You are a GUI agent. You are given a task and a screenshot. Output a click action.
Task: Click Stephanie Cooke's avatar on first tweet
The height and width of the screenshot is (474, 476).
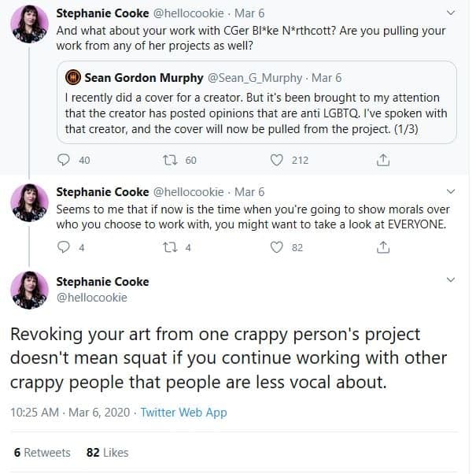pyautogui.click(x=29, y=24)
